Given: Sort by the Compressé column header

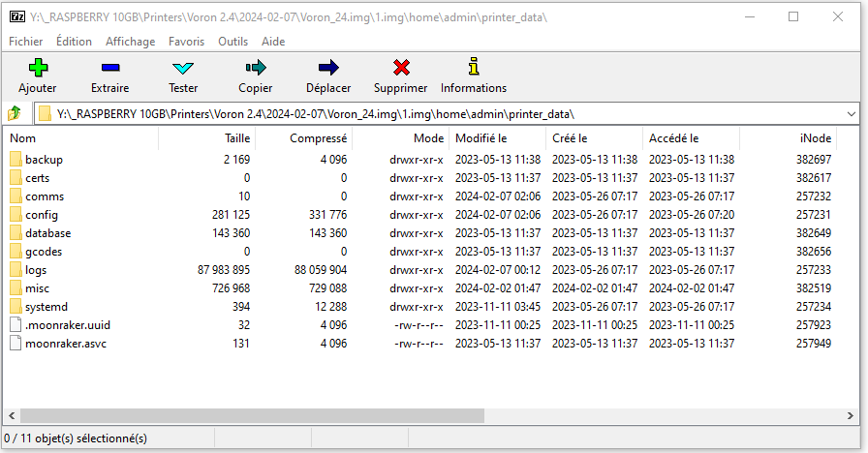Looking at the screenshot, I should [x=303, y=138].
